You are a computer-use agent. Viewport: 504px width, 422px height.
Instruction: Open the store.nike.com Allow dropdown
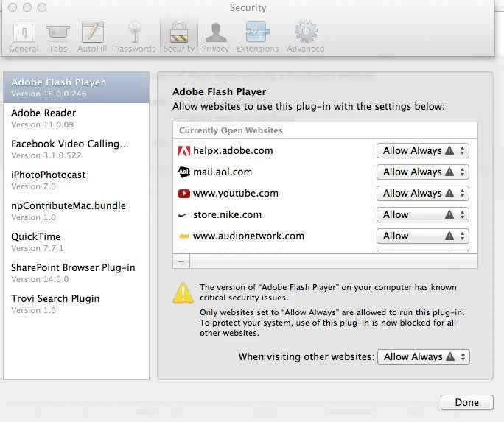[423, 214]
